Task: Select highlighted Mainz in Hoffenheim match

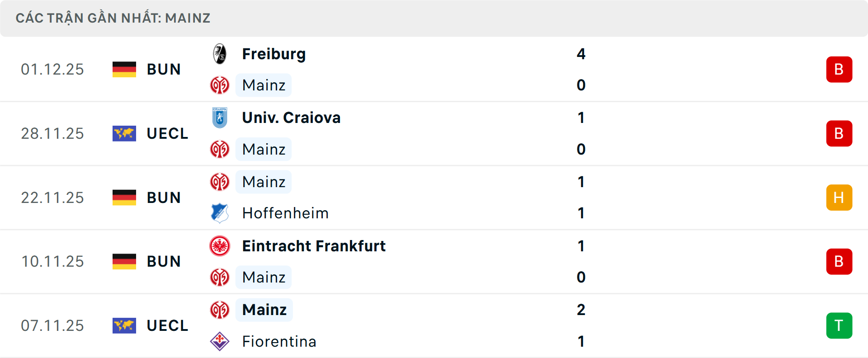Action: tap(264, 182)
